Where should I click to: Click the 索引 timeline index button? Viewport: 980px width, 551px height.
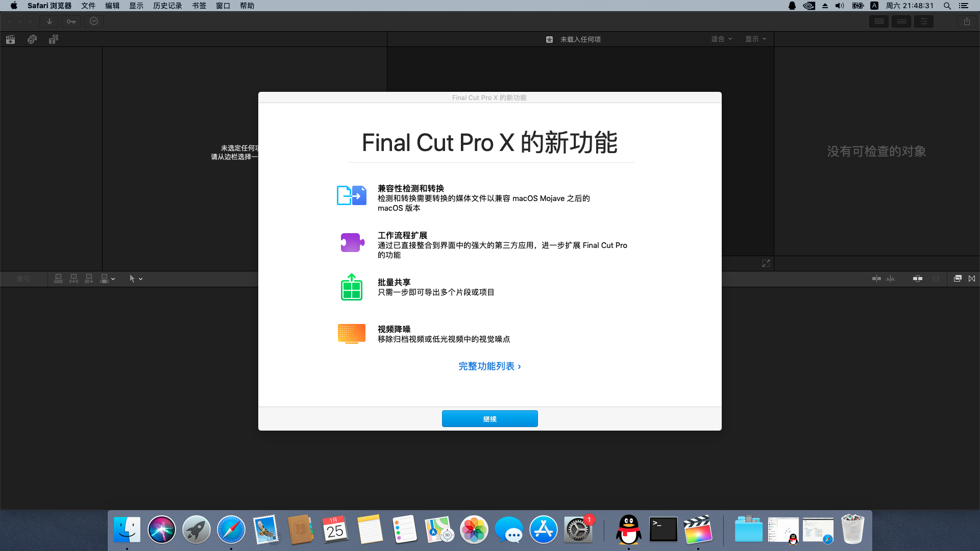point(23,279)
